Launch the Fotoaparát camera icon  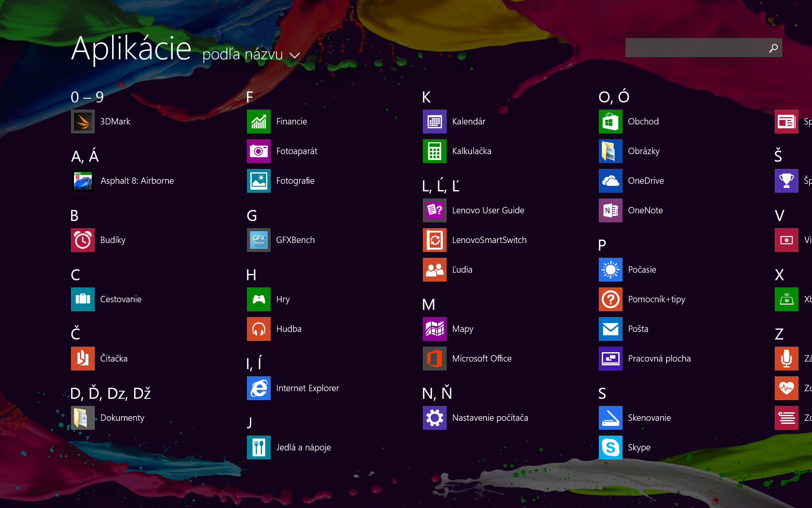click(x=259, y=151)
